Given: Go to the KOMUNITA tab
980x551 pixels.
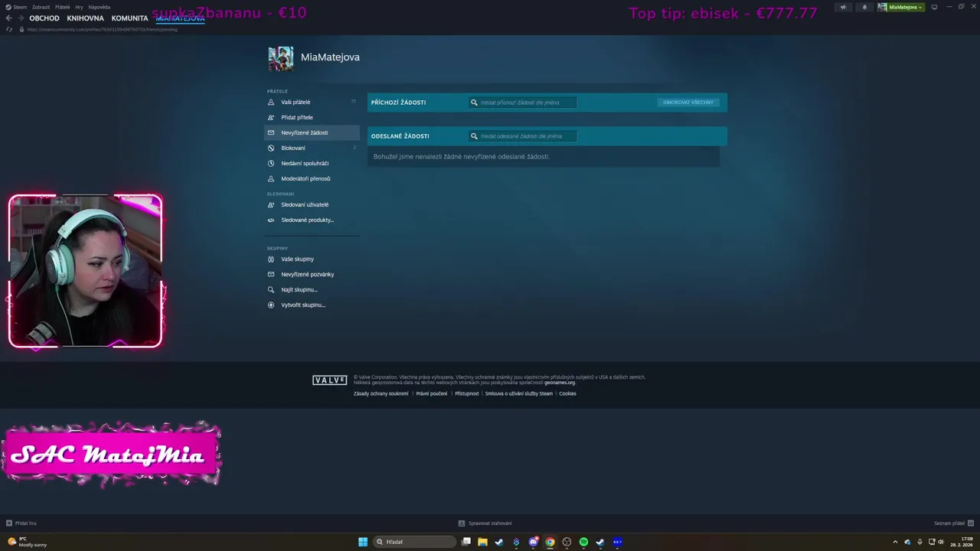Looking at the screenshot, I should 129,18.
